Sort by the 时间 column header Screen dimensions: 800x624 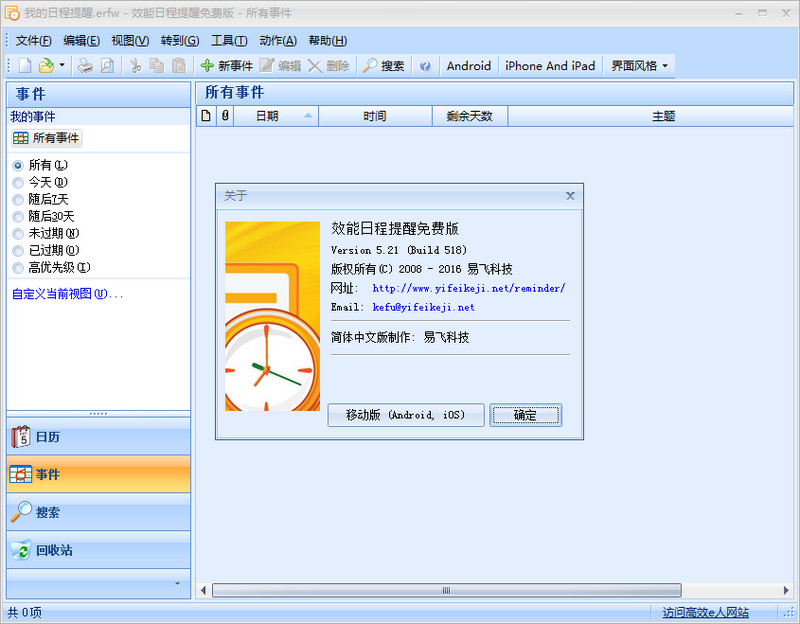coord(375,116)
